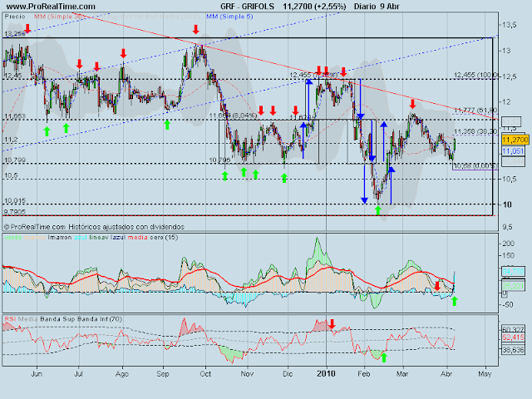
Task: Click the Oct label on the time axis
Action: point(205,374)
